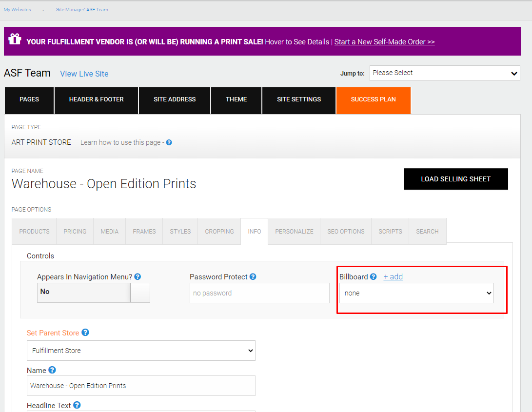Open the Jump to dropdown
This screenshot has height=412, width=532.
point(444,73)
